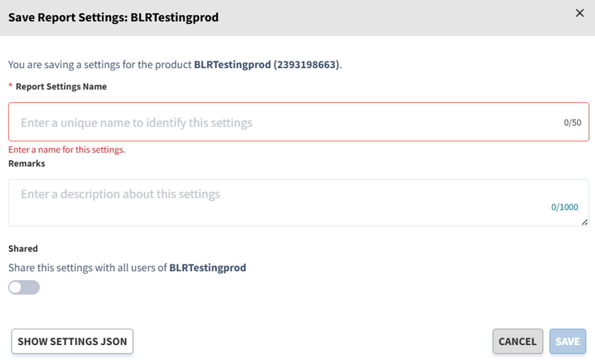Click CANCEL to dismiss the dialog
The image size is (595, 364).
point(518,341)
